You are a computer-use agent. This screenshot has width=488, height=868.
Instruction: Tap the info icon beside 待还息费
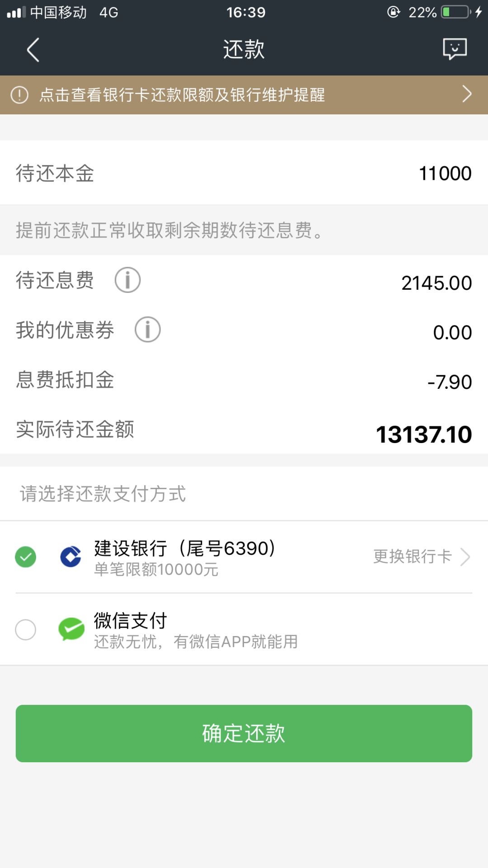(127, 280)
